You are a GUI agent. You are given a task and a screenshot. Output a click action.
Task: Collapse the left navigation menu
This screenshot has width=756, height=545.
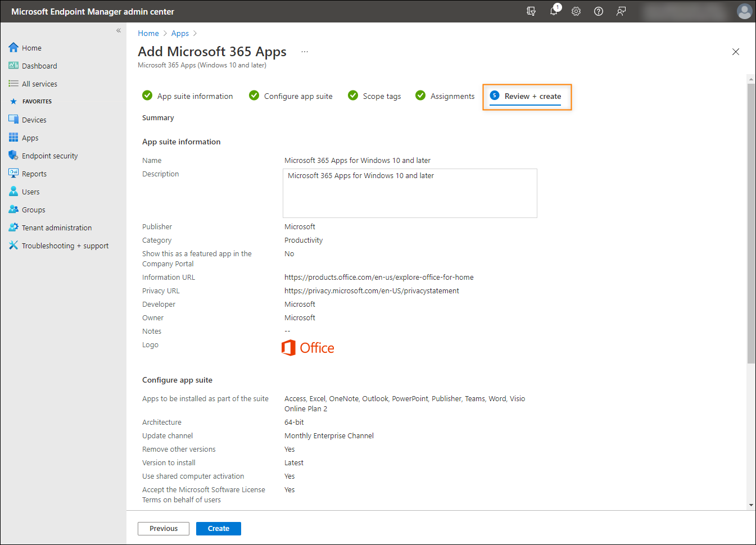(x=119, y=30)
